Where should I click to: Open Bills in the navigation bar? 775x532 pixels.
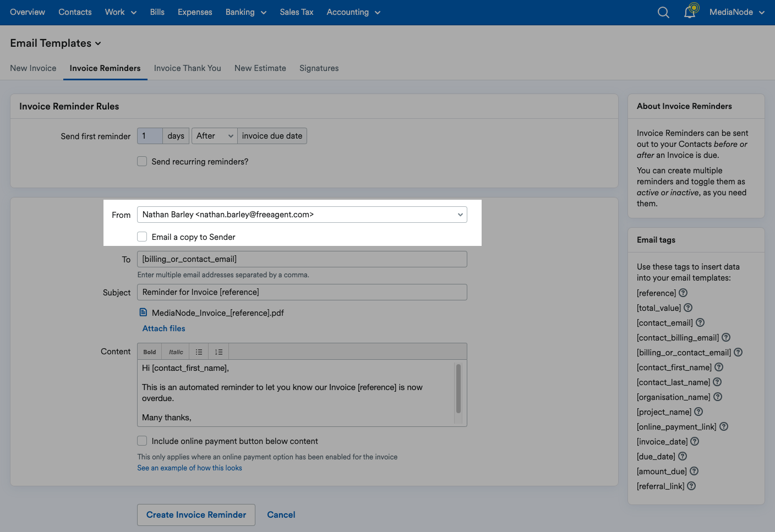(157, 12)
